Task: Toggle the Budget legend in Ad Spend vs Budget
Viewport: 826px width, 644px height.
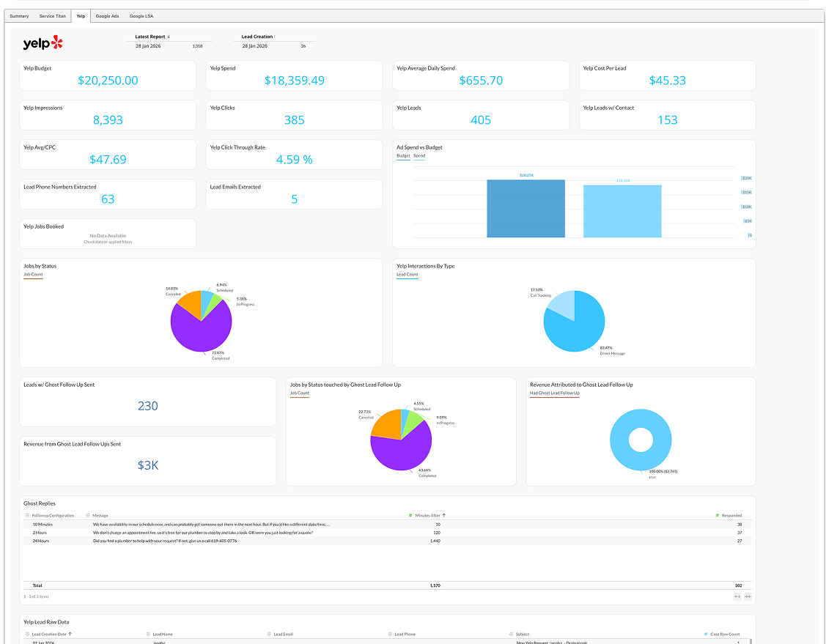Action: coord(405,156)
